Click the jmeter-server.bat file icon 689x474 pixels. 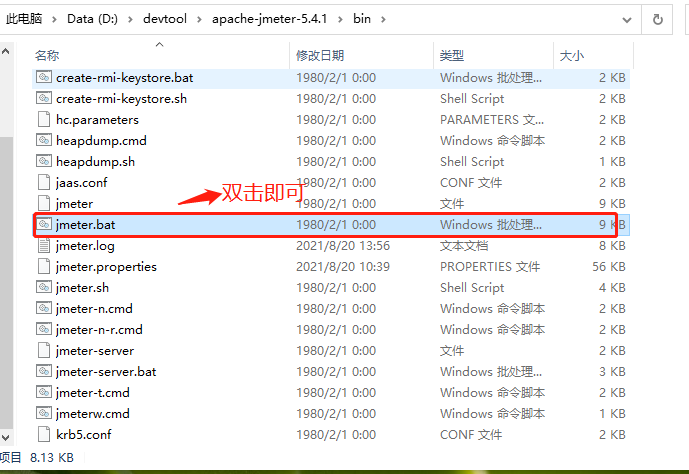(44, 371)
